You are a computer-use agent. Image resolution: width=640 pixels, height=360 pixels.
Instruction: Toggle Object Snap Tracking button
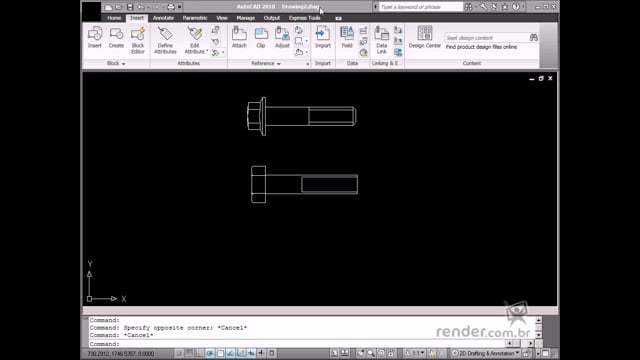coord(231,353)
